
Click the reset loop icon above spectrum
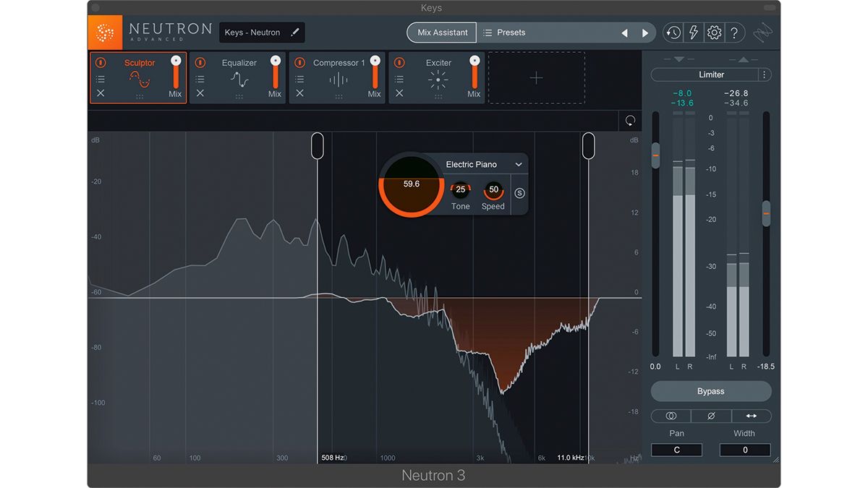630,121
